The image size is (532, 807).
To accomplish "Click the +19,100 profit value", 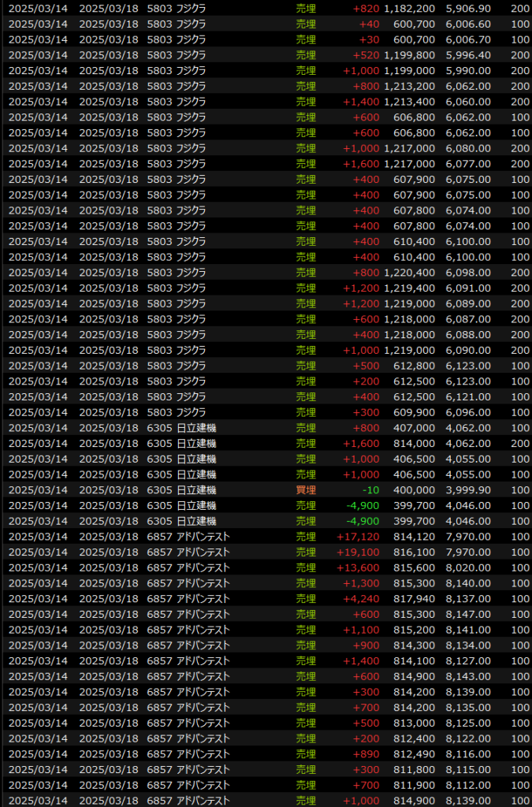I will (x=358, y=552).
